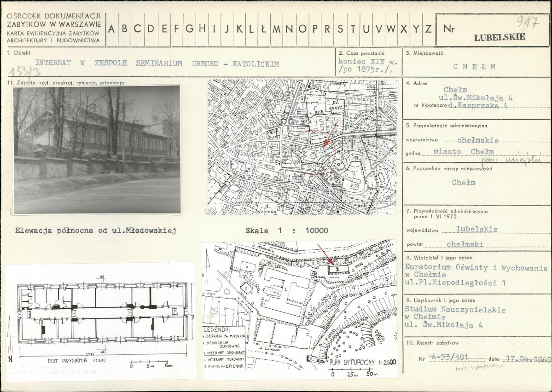
Task: Select letter W in the alphabet index
Action: (391, 29)
